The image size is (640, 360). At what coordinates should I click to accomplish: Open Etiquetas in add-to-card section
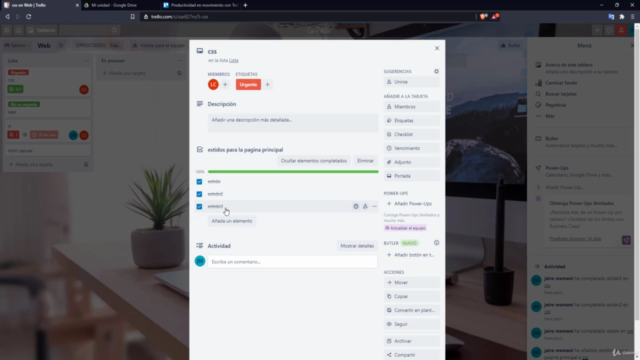411,120
